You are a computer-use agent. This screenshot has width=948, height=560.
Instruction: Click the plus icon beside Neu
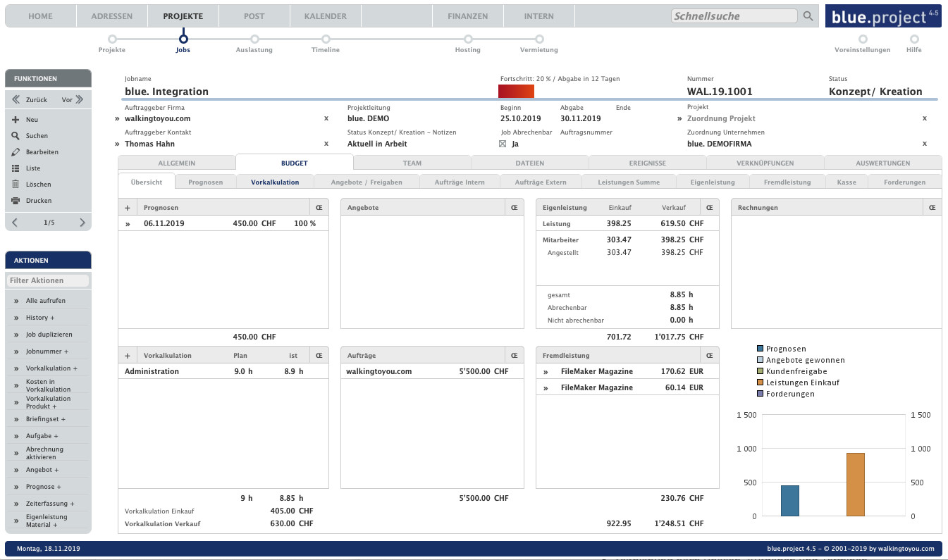coord(16,120)
